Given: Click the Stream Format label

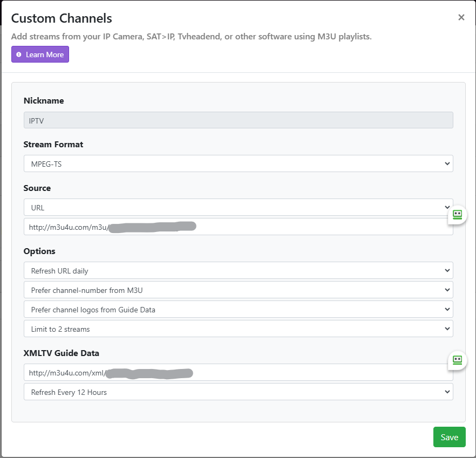Looking at the screenshot, I should coord(53,145).
